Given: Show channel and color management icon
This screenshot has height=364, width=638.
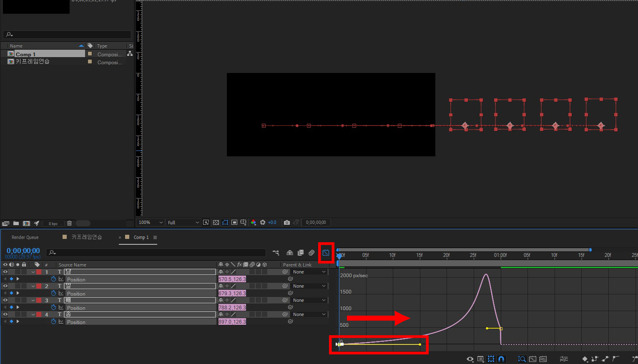Looking at the screenshot, I should [x=254, y=223].
